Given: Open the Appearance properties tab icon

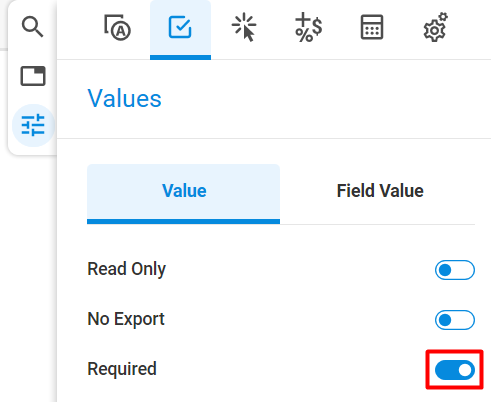Looking at the screenshot, I should pos(117,27).
